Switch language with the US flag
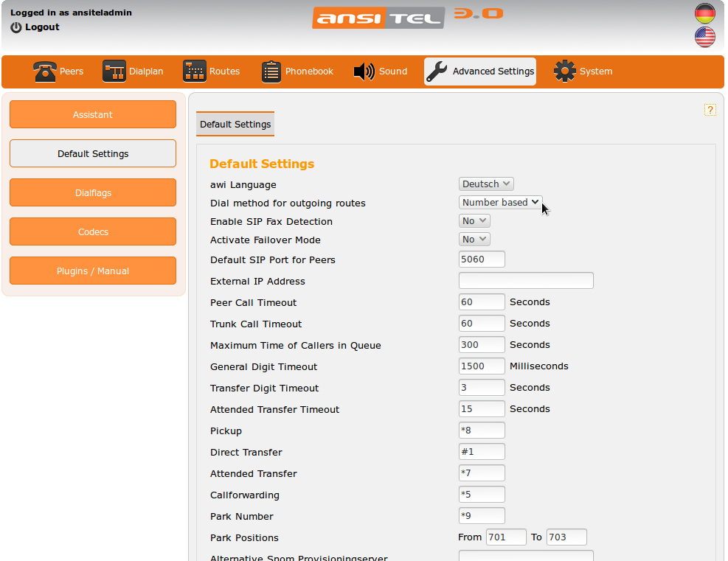Image resolution: width=728 pixels, height=561 pixels. [705, 37]
